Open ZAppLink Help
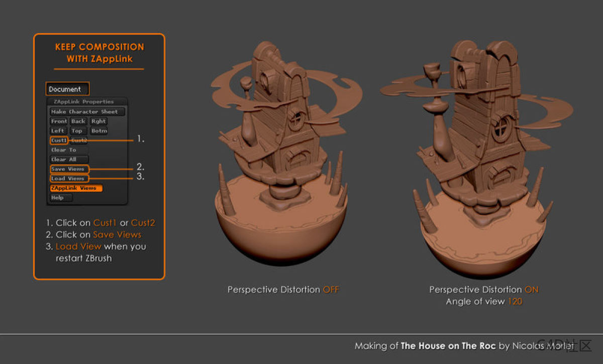The image size is (603, 364). (61, 198)
